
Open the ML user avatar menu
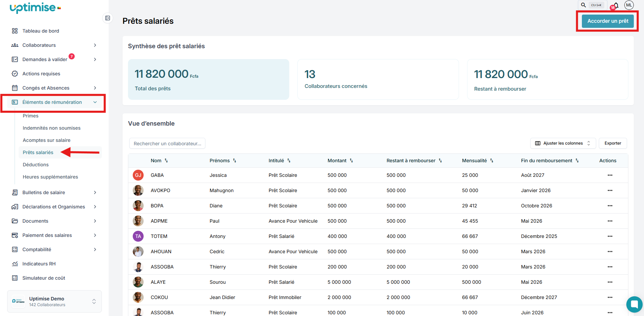(629, 5)
